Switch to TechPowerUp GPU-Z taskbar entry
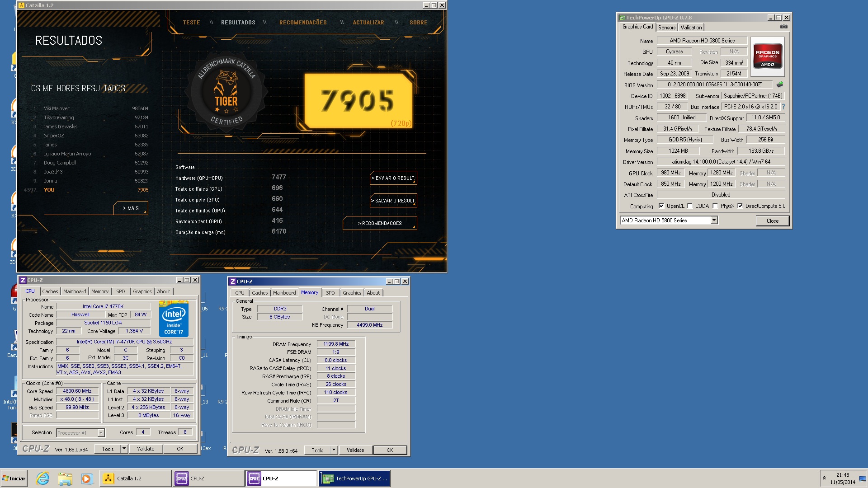 355,479
